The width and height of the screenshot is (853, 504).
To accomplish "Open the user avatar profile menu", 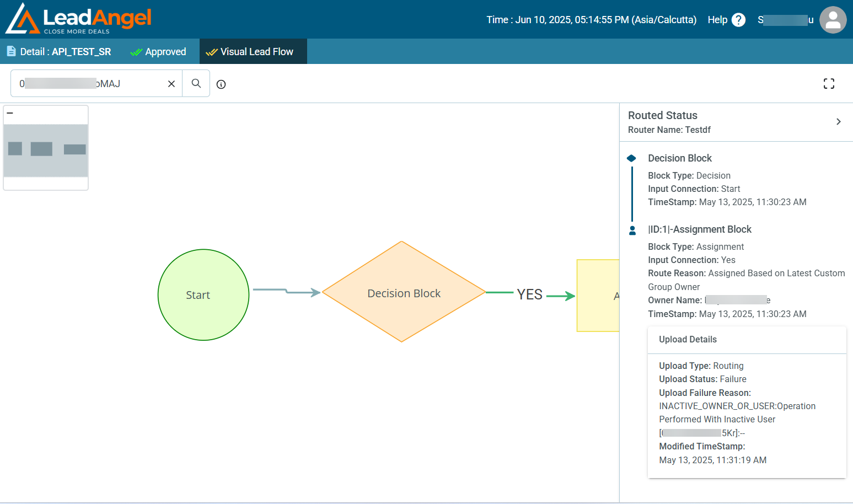I will pos(833,20).
